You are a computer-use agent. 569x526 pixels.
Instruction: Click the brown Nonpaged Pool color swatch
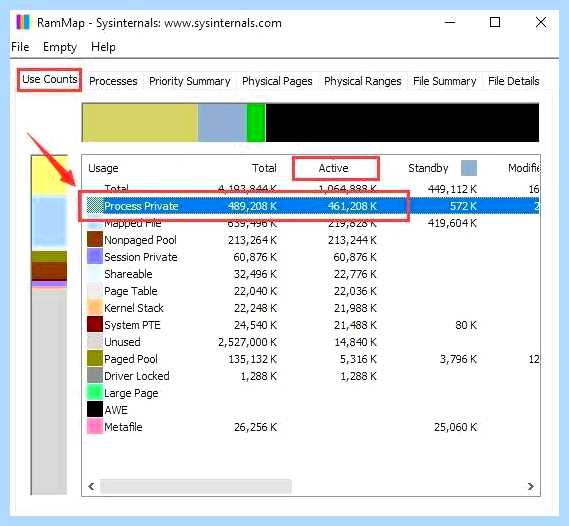coord(95,239)
